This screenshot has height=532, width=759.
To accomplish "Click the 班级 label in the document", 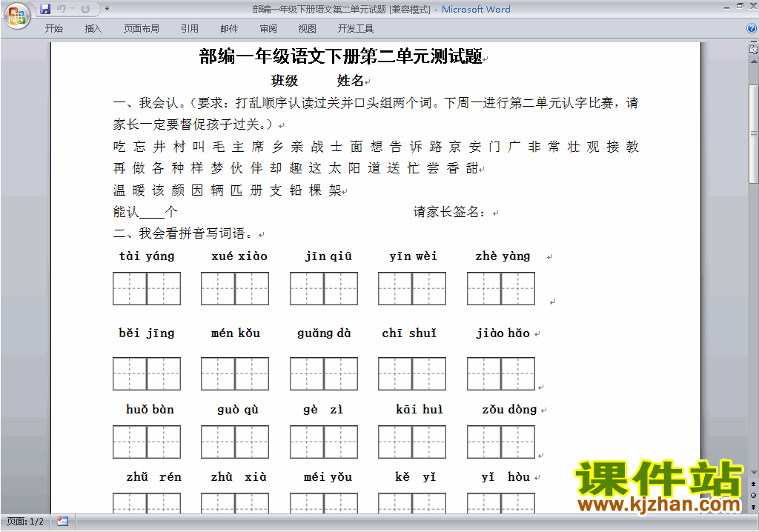I will 285,81.
